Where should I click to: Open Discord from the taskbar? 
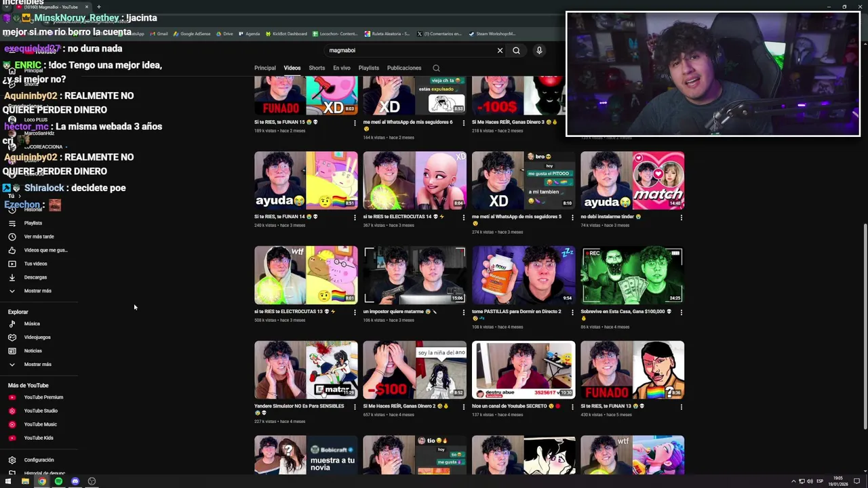[75, 481]
